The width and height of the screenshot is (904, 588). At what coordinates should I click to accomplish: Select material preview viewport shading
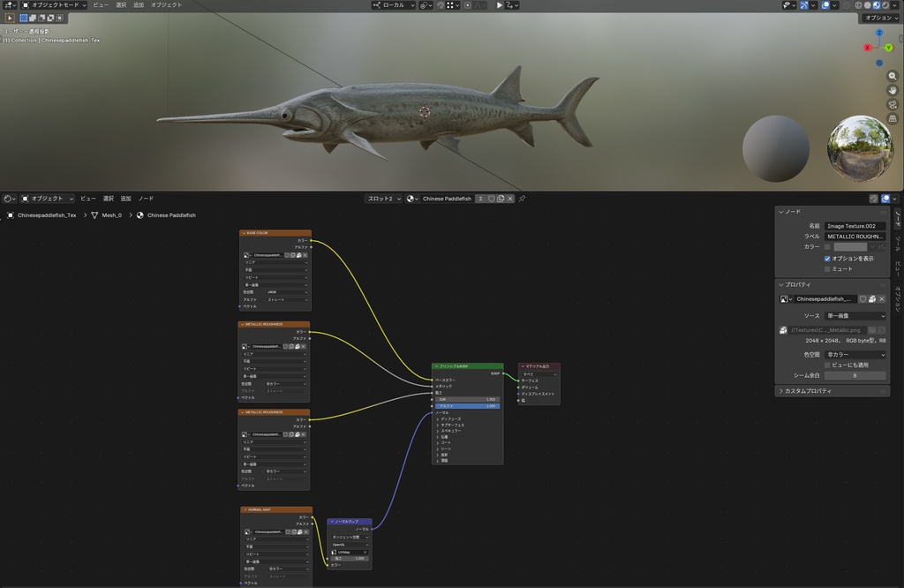pos(877,5)
